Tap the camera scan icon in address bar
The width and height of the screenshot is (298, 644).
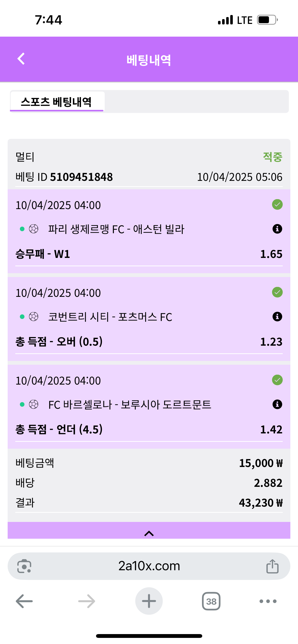click(24, 566)
